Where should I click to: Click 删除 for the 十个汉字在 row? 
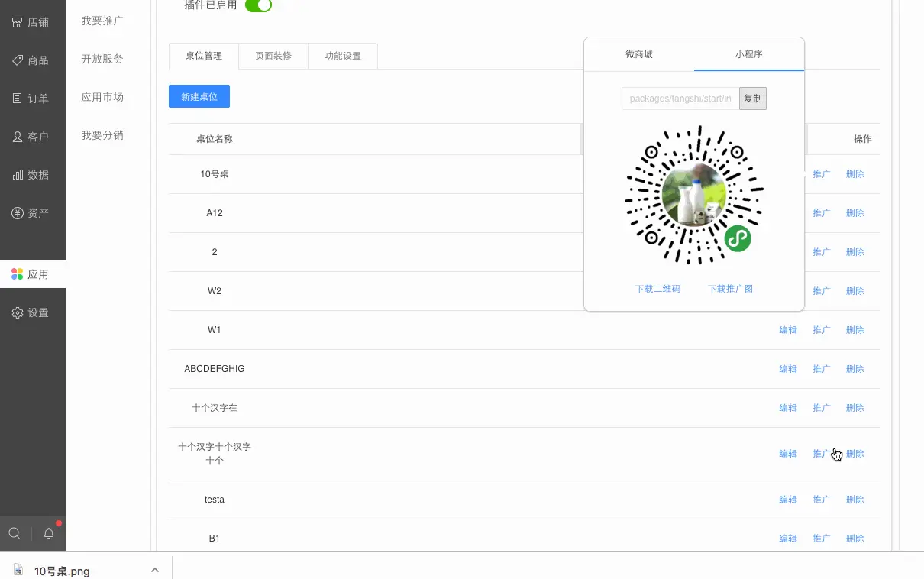(x=855, y=408)
